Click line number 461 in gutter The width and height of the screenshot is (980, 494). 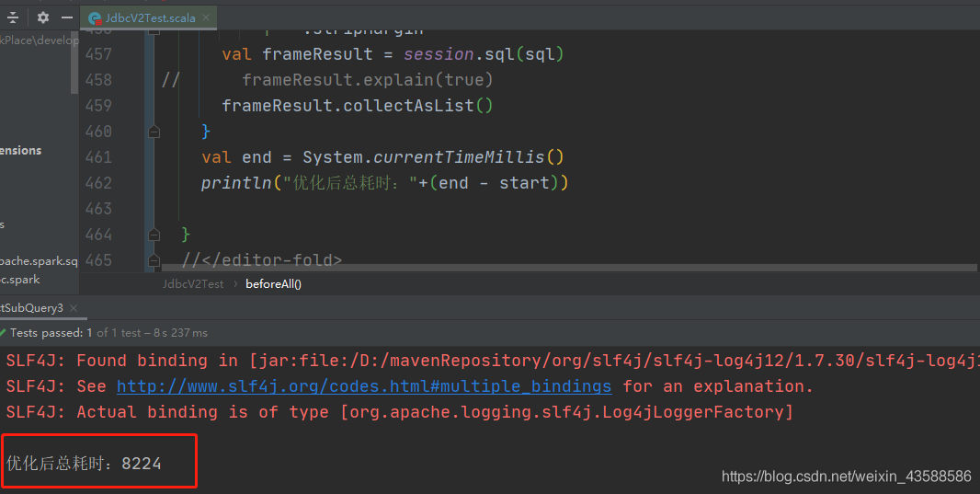(98, 157)
